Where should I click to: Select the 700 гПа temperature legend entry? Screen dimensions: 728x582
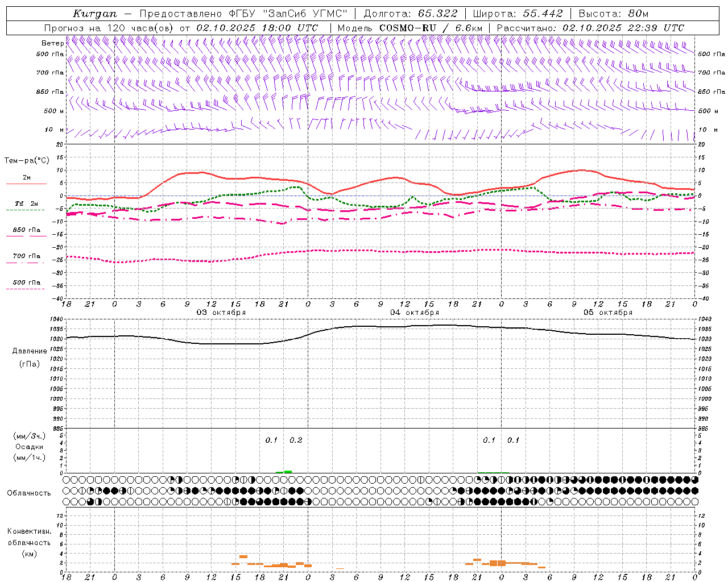tap(27, 256)
